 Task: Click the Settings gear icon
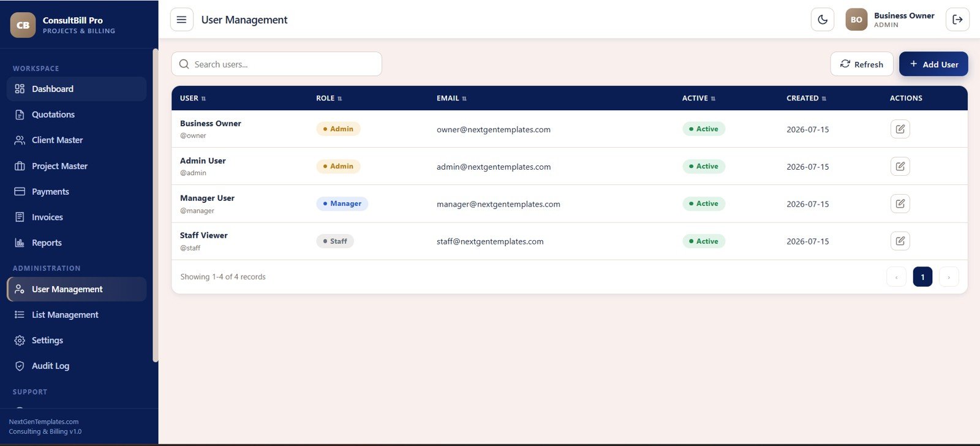tap(20, 341)
